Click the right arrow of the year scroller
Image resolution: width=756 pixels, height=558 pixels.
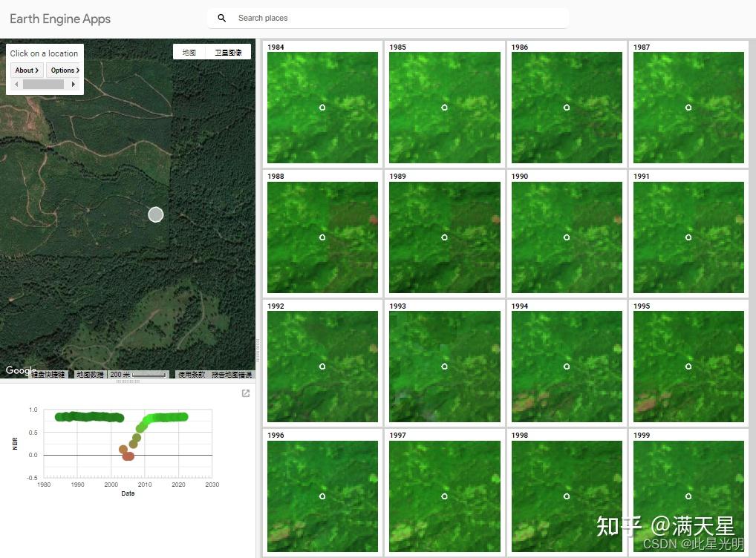[73, 84]
